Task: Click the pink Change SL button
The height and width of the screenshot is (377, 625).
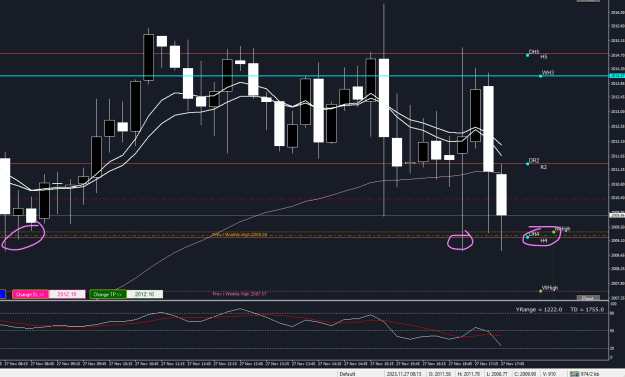Action: [30, 294]
